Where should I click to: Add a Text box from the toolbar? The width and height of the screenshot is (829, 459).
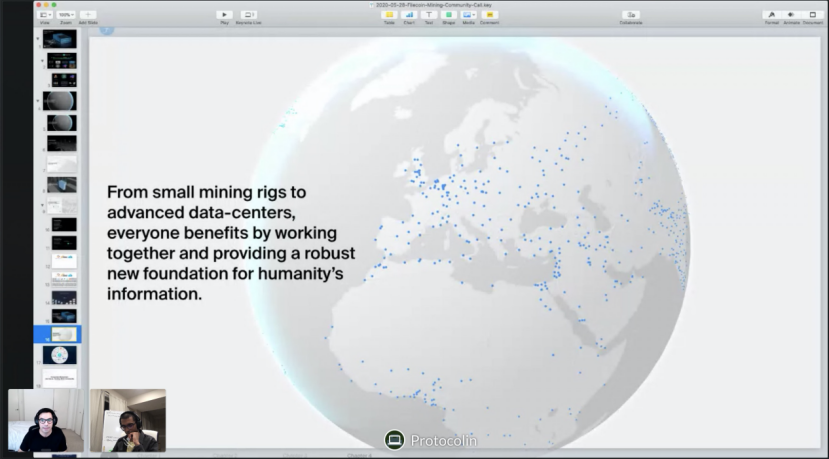pyautogui.click(x=429, y=15)
